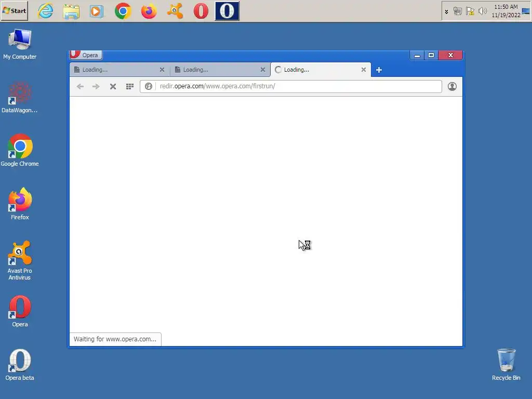Switch to the second Loading tab
The image size is (532, 399).
220,70
